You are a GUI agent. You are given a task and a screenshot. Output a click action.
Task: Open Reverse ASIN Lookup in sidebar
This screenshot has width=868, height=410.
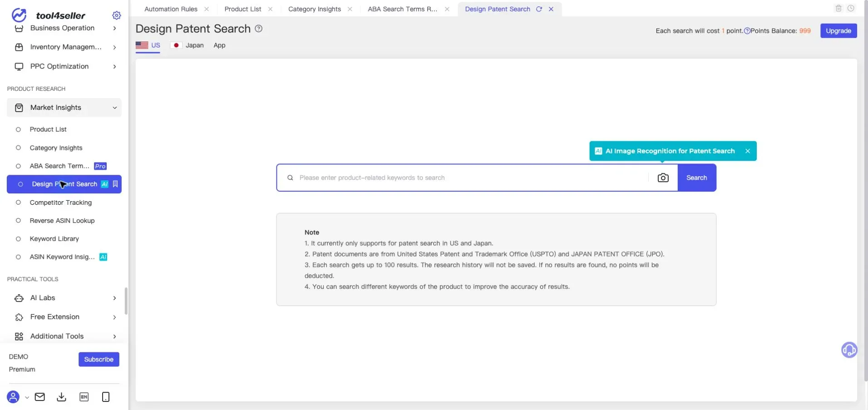click(x=62, y=221)
